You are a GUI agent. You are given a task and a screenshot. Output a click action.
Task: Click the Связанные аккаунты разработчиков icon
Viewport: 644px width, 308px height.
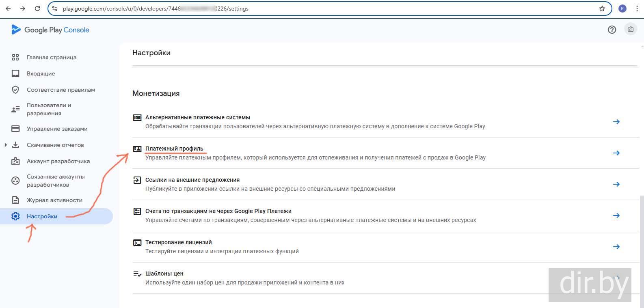coord(15,181)
